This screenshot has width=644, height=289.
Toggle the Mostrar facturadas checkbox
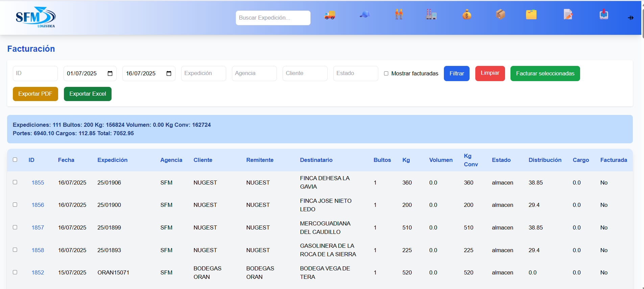[386, 73]
